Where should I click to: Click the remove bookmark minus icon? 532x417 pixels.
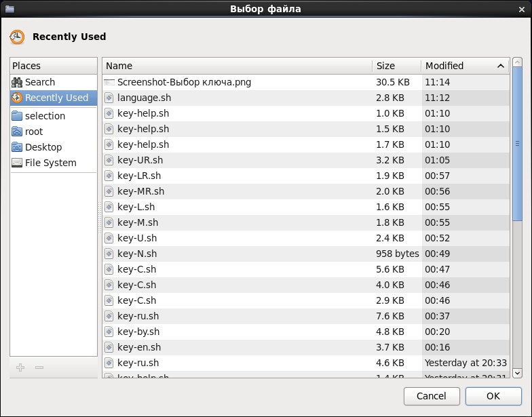point(39,368)
